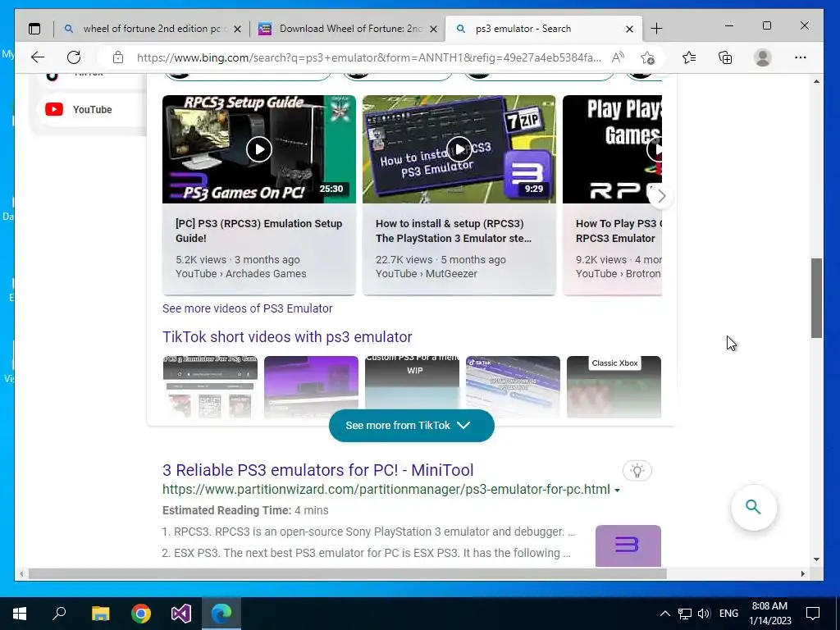This screenshot has height=630, width=840.
Task: Launch Google Chrome from taskbar
Action: (141, 614)
